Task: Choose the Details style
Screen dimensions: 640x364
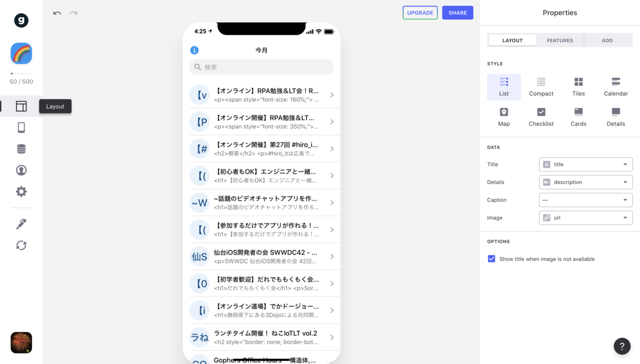Action: 616,117
